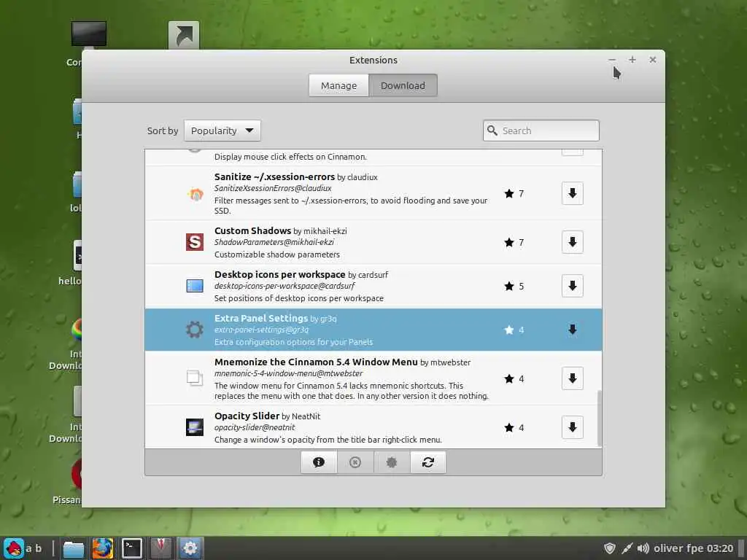
Task: Click the star rating of Custom Shadows
Action: coord(514,242)
